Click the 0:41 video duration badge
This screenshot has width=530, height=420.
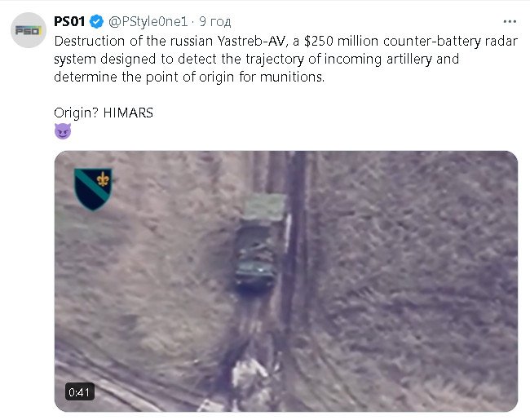tap(79, 392)
